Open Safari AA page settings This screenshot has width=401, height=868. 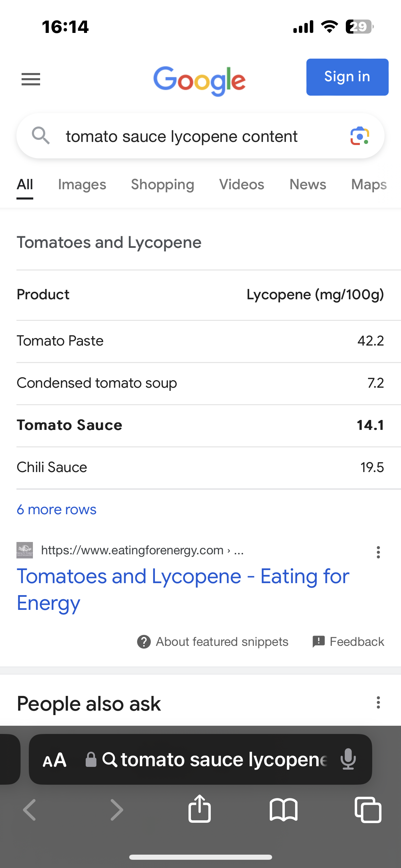coord(54,760)
